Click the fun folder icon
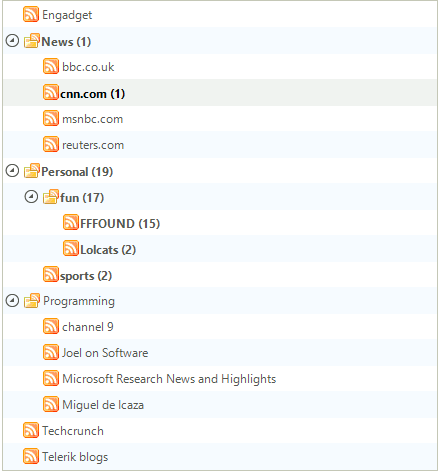This screenshot has width=441, height=473. (x=51, y=197)
